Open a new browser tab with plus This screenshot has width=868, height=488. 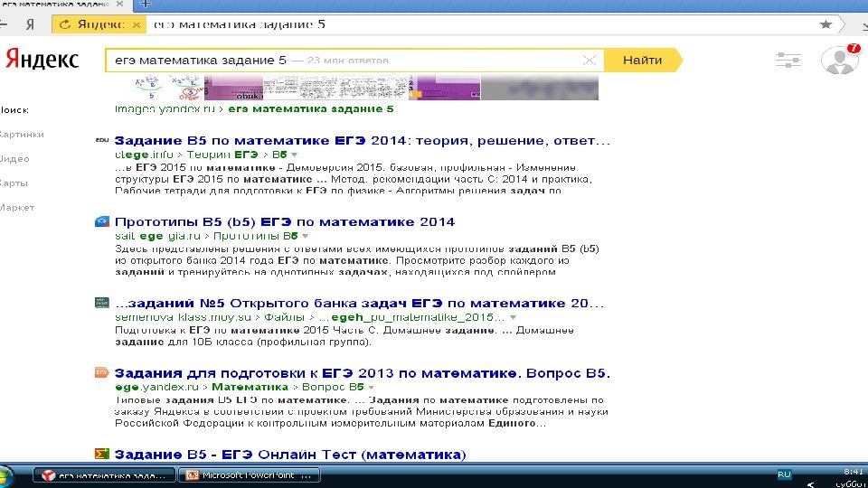(145, 4)
